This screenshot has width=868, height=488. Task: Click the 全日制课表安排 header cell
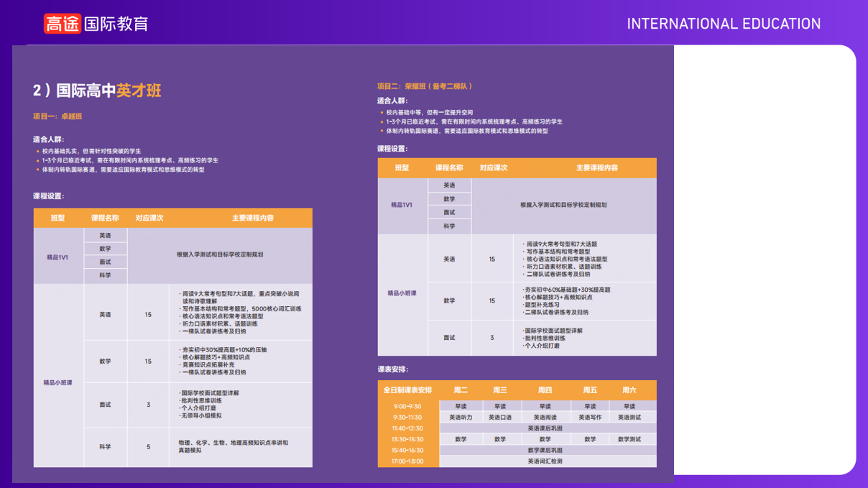407,390
